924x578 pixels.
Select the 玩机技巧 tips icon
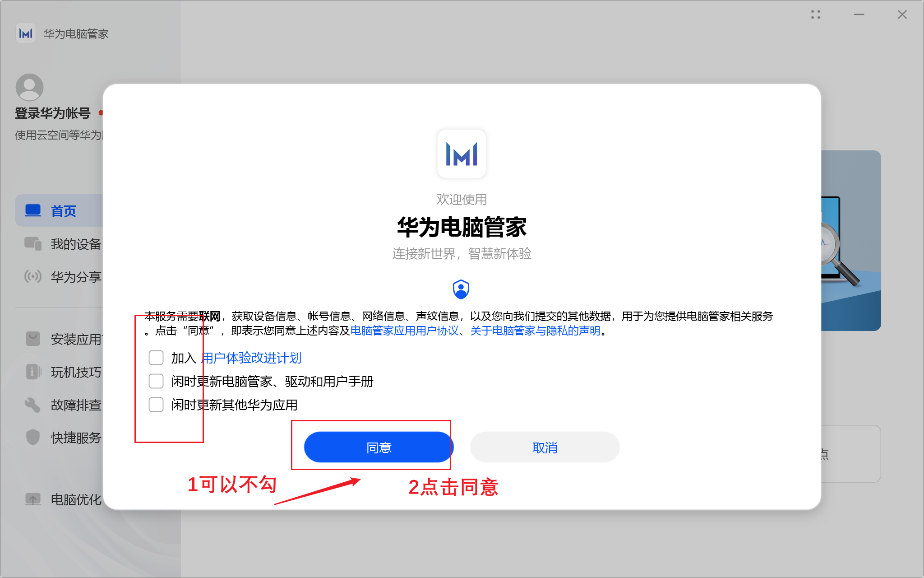[x=32, y=372]
